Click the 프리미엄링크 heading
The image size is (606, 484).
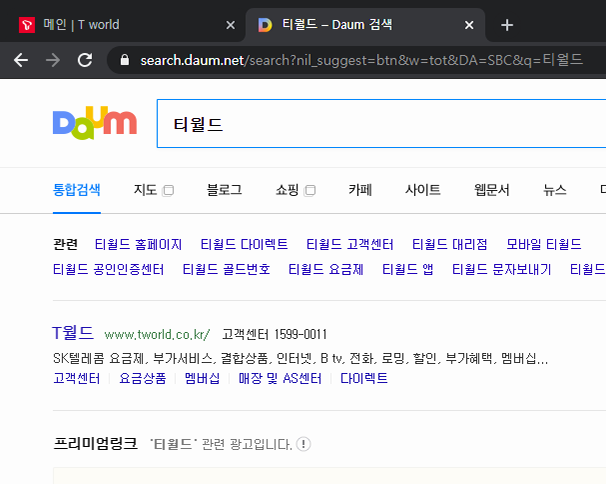(95, 443)
